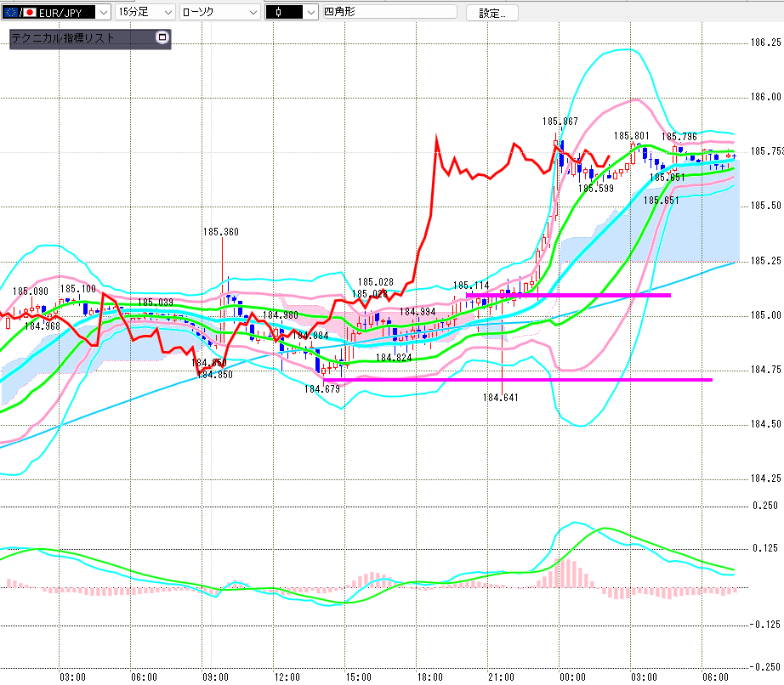Expand the テクニカル指標リスト panel toggle icon
This screenshot has width=784, height=685.
pos(162,37)
